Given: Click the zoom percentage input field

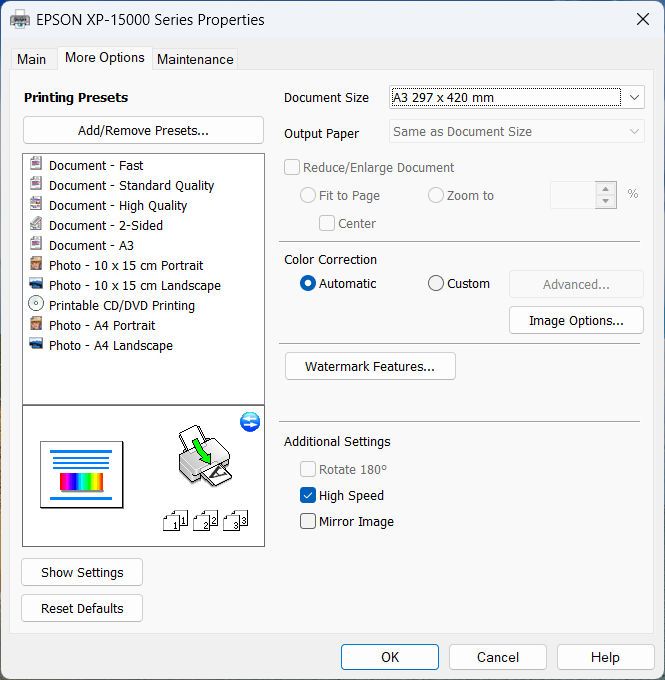Looking at the screenshot, I should click(x=573, y=195).
